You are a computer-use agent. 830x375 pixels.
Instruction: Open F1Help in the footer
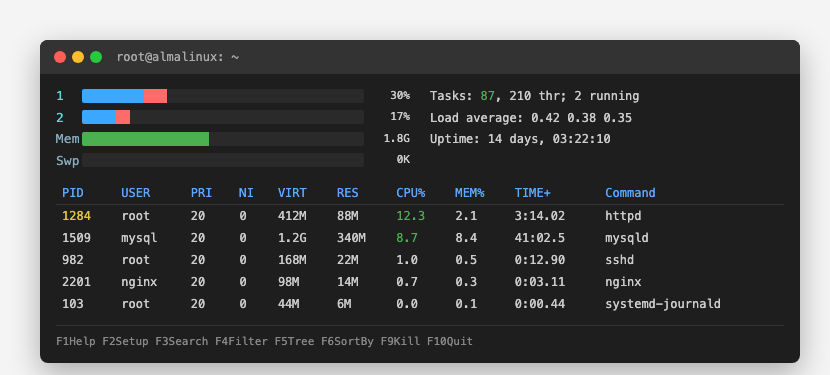click(76, 342)
